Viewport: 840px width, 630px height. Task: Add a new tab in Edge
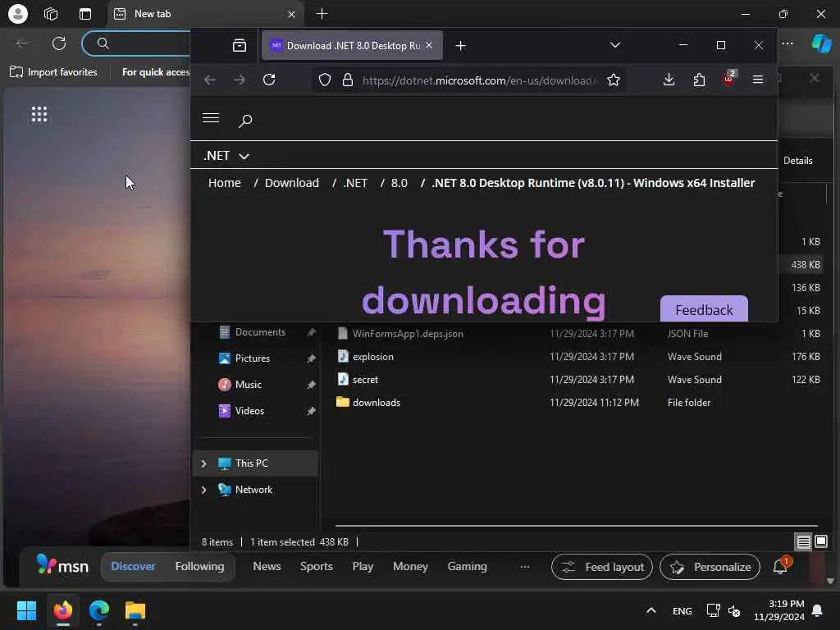click(x=322, y=14)
